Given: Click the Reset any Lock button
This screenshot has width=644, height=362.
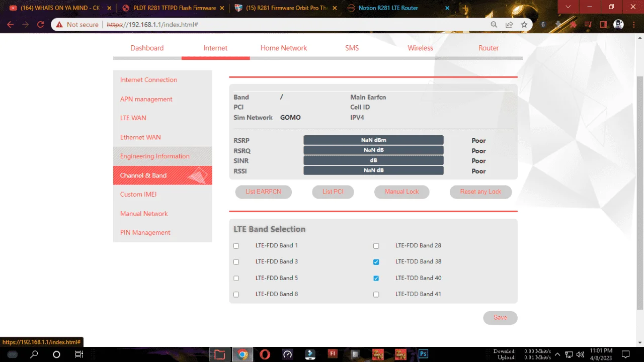Looking at the screenshot, I should (480, 192).
